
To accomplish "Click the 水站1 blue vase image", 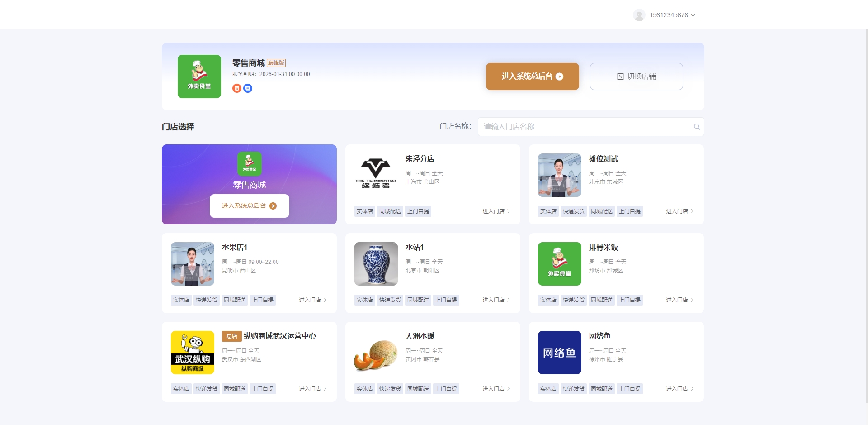I will 376,264.
